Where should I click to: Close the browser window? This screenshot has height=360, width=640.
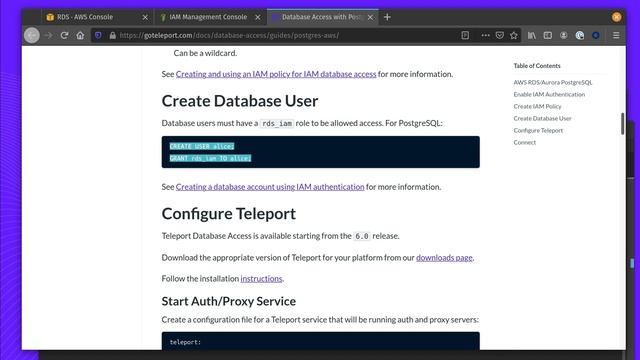616,17
